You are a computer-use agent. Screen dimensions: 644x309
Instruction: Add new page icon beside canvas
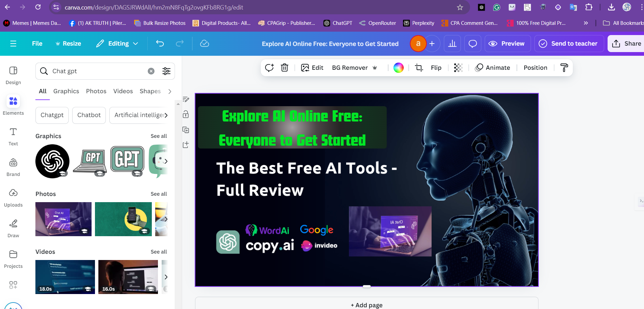click(x=186, y=145)
